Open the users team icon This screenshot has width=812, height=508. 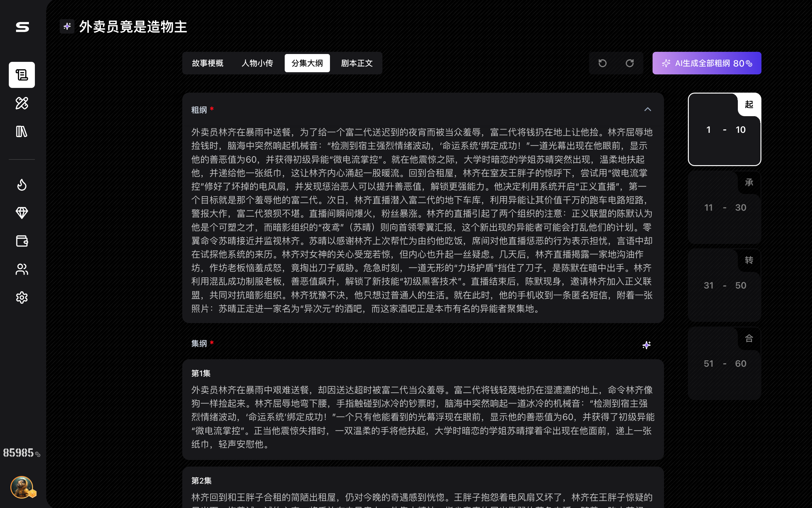[22, 269]
